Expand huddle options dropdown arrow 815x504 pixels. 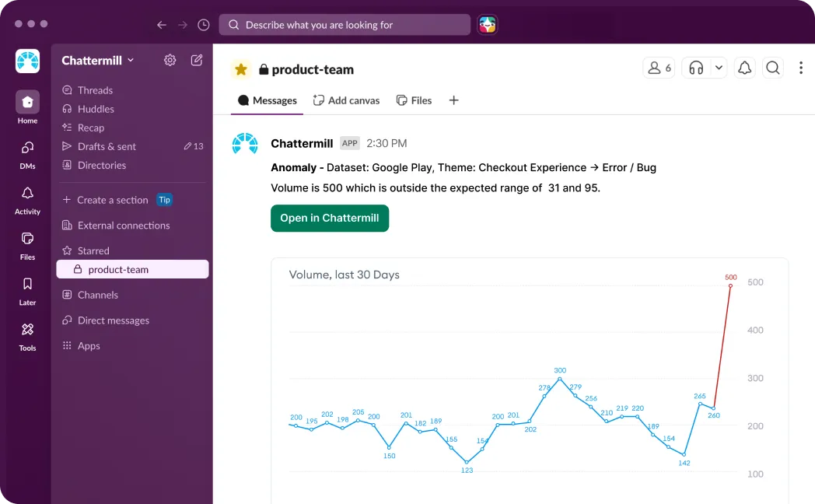(x=719, y=68)
